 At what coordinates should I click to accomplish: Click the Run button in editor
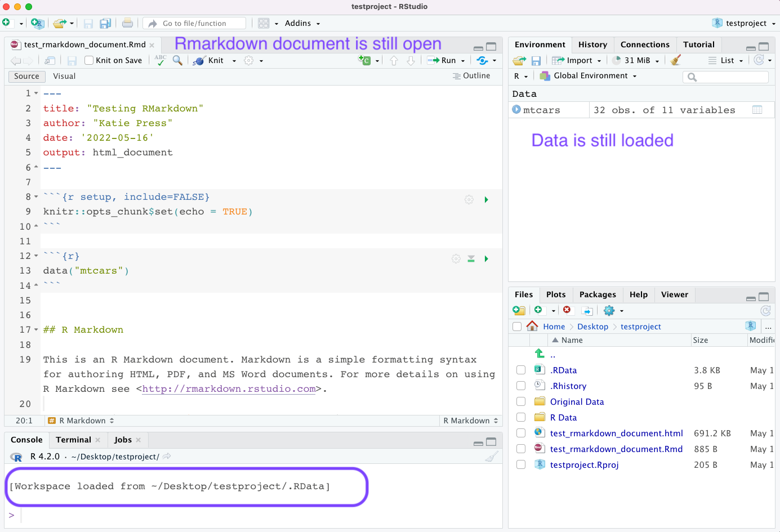(442, 60)
